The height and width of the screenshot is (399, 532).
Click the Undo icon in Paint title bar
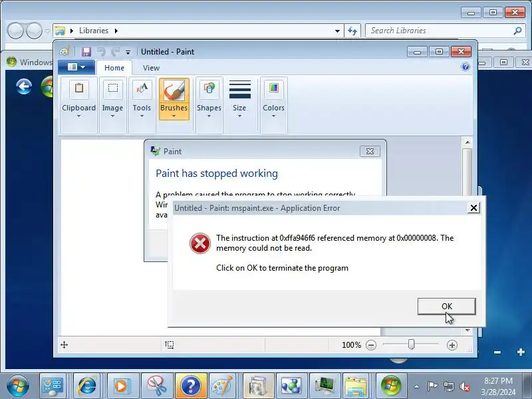101,52
